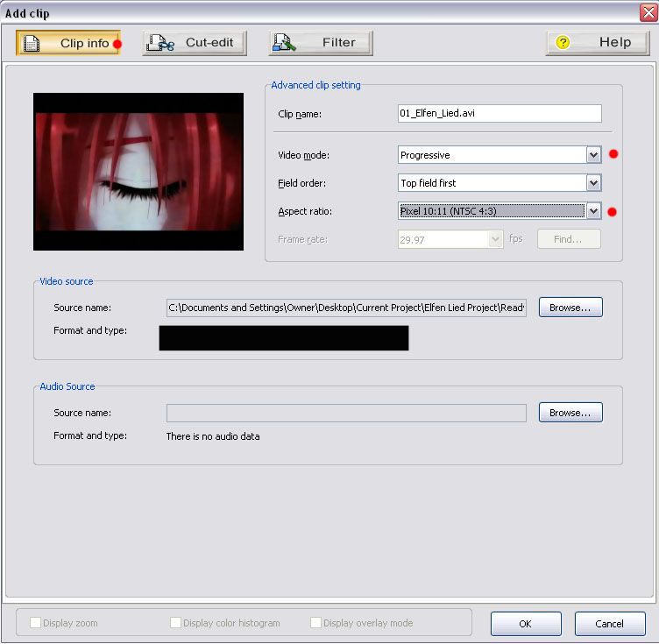Click the 'Aspect ratio:' label
Screen dimensions: 659x644
coord(305,211)
